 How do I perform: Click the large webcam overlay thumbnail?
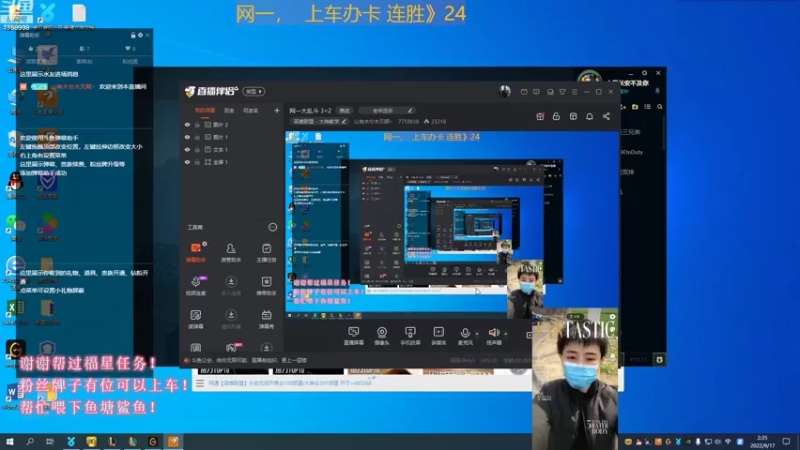click(575, 379)
